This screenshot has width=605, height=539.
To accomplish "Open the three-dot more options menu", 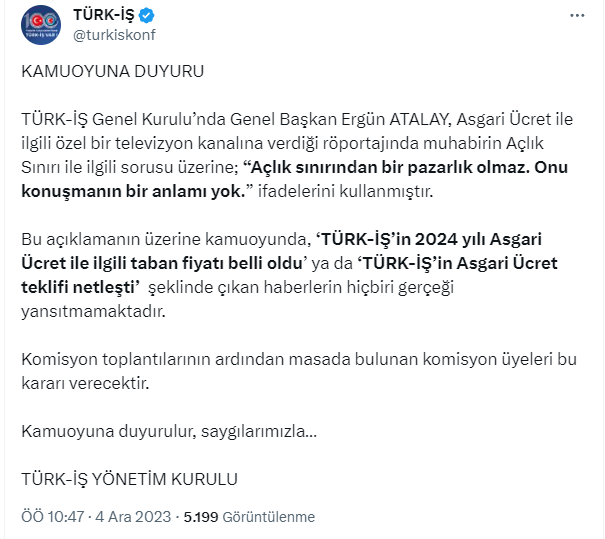I will point(577,17).
